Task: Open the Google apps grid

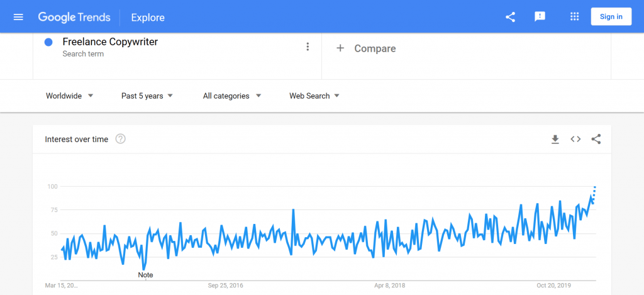Action: [575, 17]
